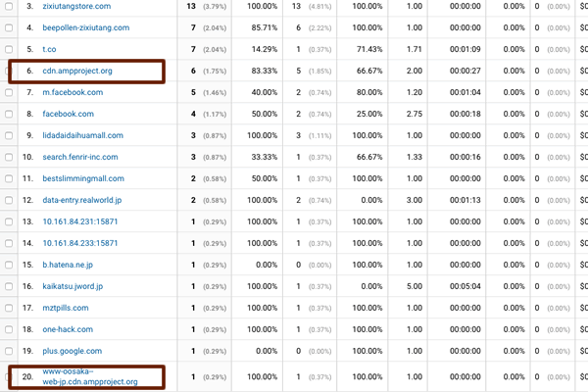
Task: Click the 3.00 pages per session value
Action: pos(415,200)
